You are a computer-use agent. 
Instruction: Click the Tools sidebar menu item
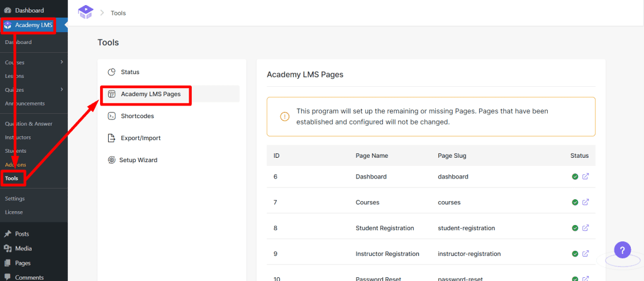11,179
